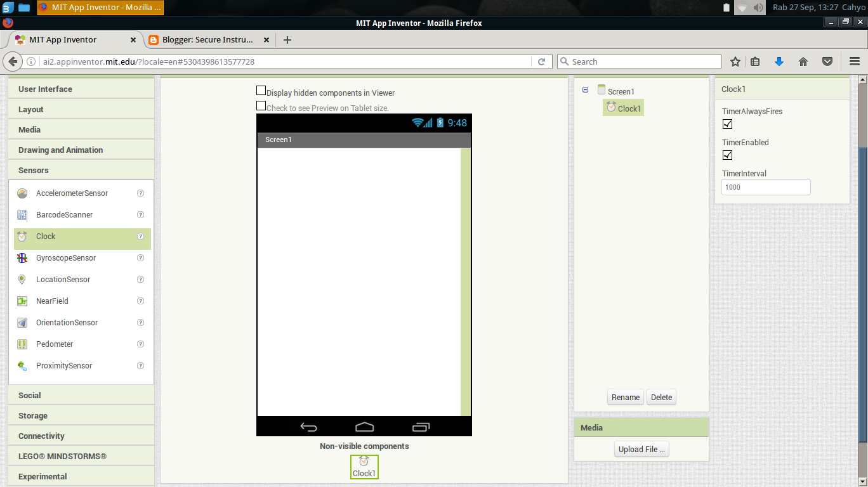Click the Rename button
The width and height of the screenshot is (868, 487).
625,397
